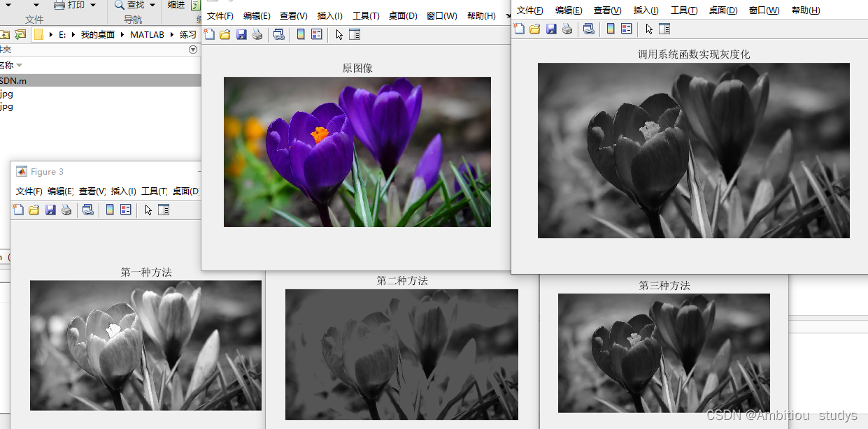Insert colorbar in 调用系统函数 grayscale window

(x=611, y=29)
